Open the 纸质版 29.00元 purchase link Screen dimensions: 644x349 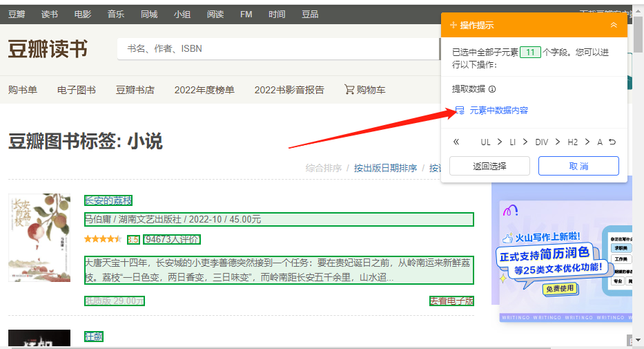tap(115, 301)
